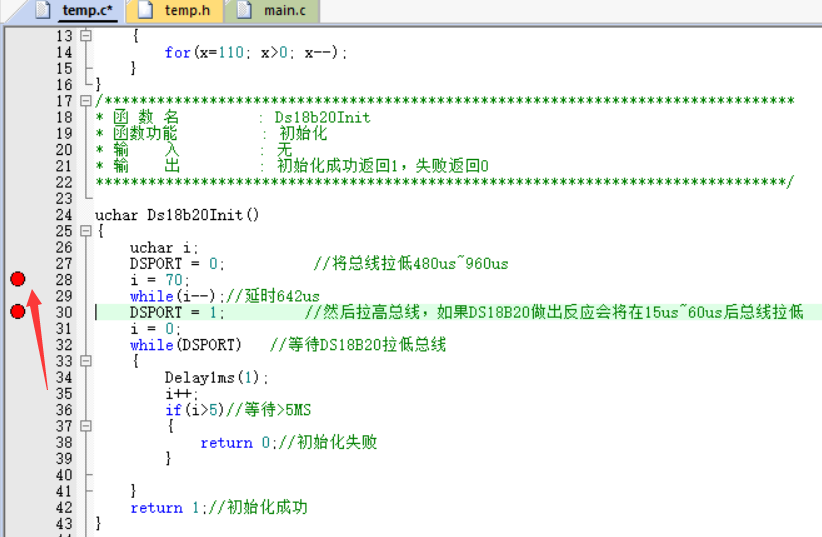
Task: Click the main.c file icon in tab
Action: pos(244,10)
